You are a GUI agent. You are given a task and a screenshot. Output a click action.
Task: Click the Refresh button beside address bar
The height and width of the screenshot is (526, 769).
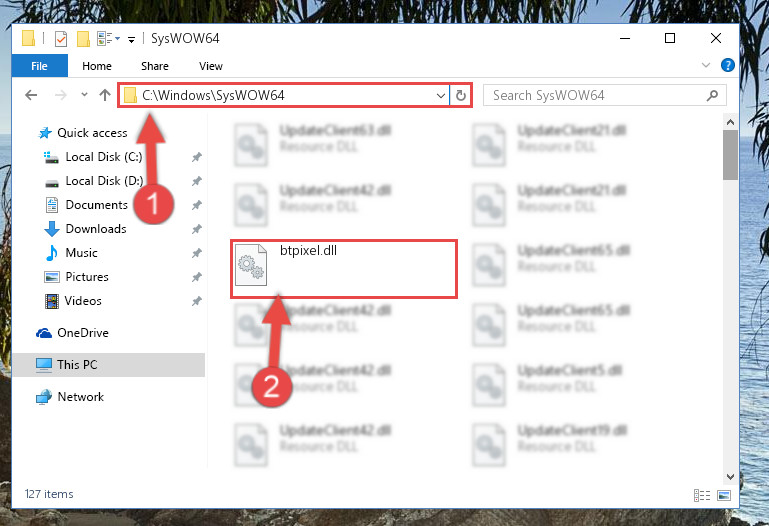click(461, 95)
